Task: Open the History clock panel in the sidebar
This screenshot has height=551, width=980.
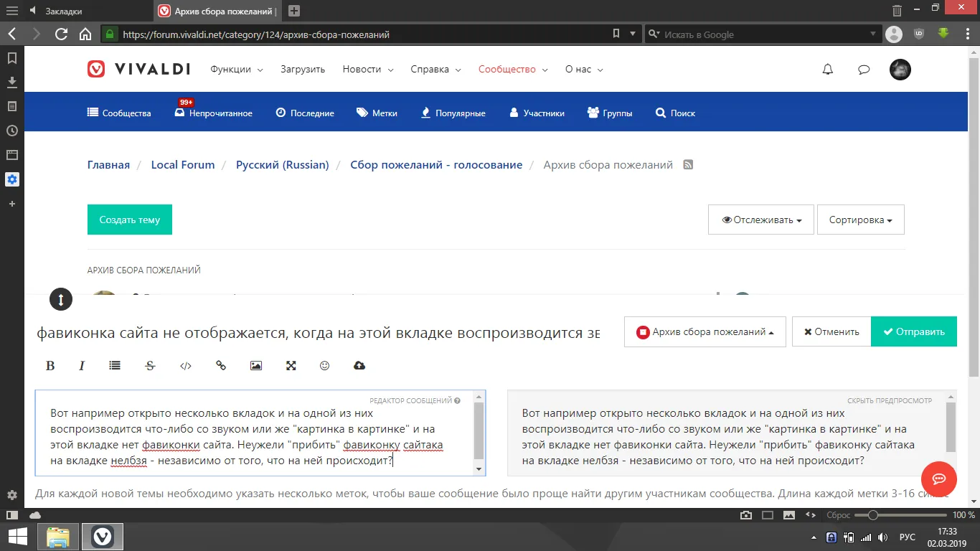Action: click(11, 131)
